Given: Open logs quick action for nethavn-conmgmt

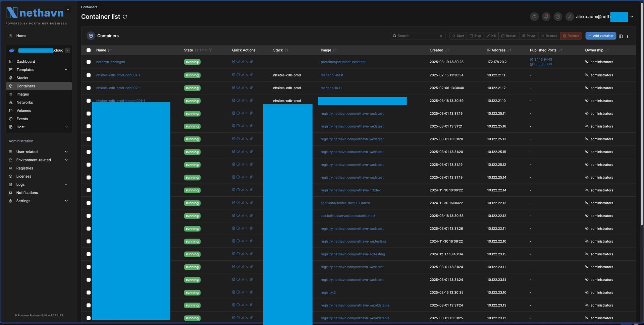Looking at the screenshot, I should click(x=234, y=62).
